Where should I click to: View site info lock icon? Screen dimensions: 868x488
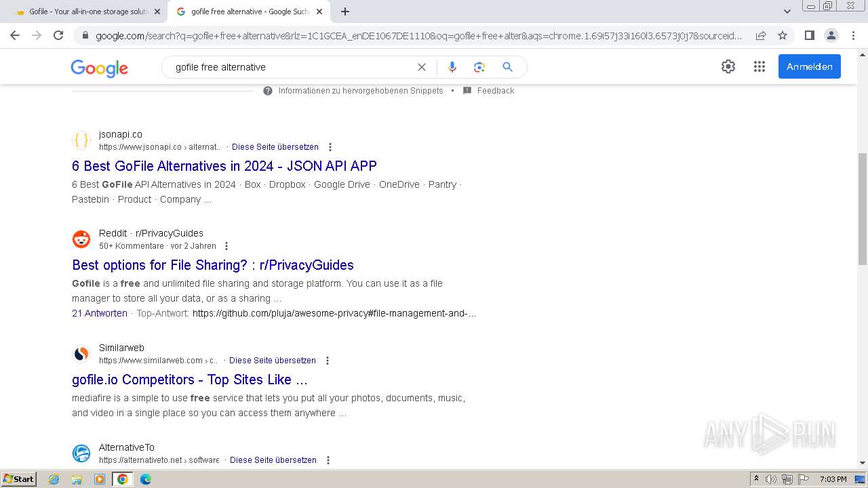point(85,36)
